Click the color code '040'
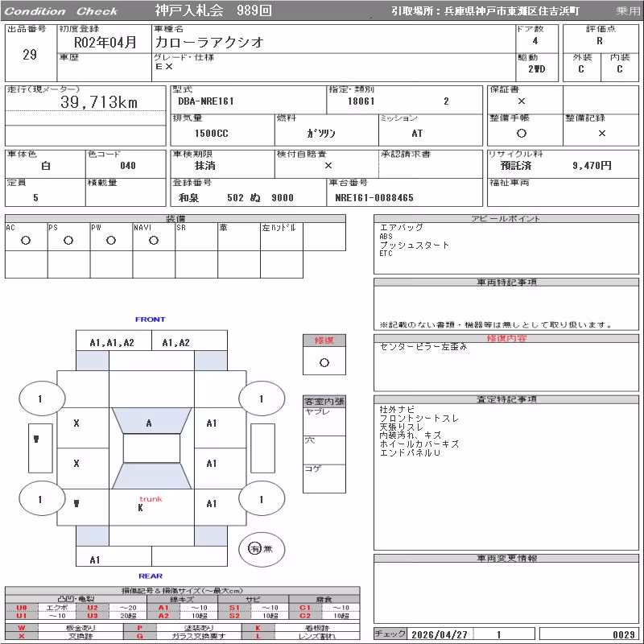The width and height of the screenshot is (644, 644). pyautogui.click(x=128, y=166)
